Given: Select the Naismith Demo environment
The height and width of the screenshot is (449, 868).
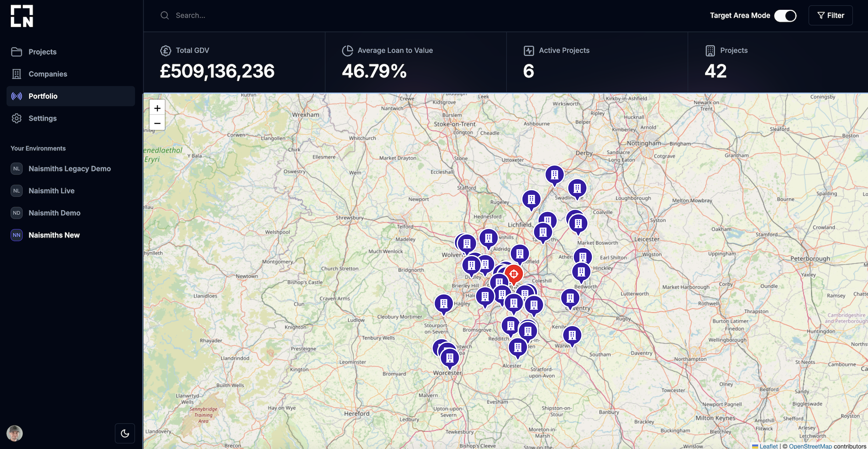Looking at the screenshot, I should pos(54,213).
